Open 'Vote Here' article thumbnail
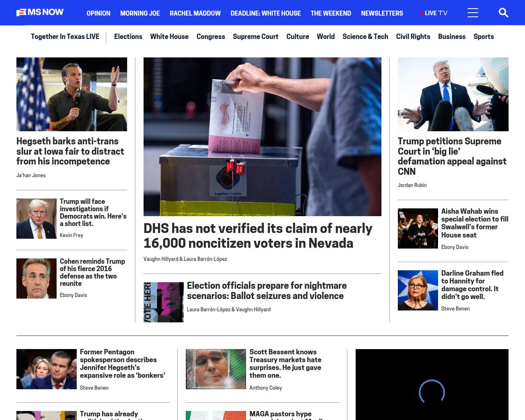The height and width of the screenshot is (420, 525). [164, 302]
